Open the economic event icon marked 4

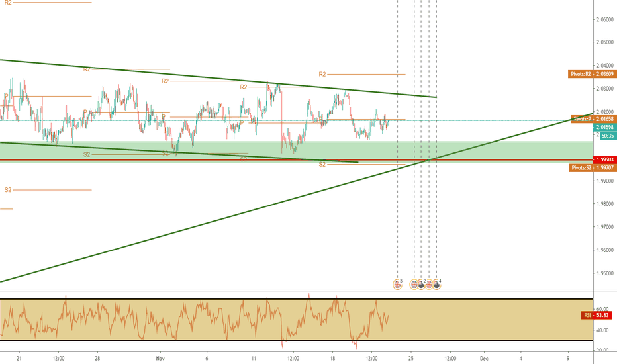pos(437,284)
